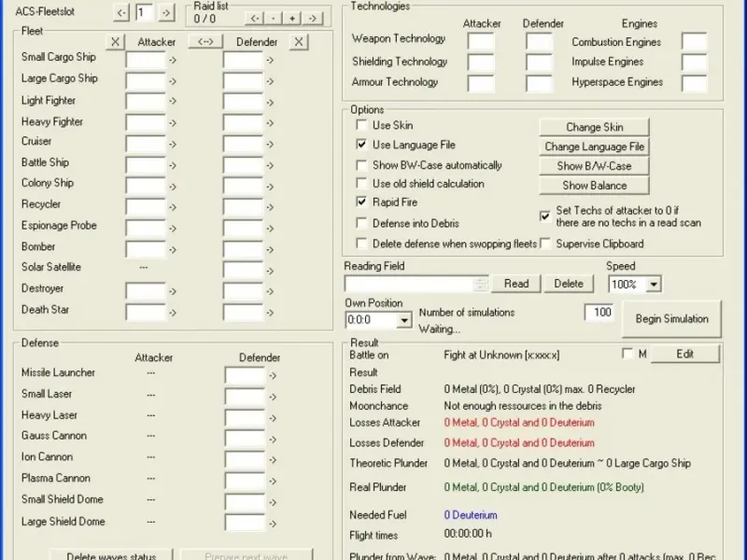
Task: Disable the Rapid Fire option
Action: (361, 202)
